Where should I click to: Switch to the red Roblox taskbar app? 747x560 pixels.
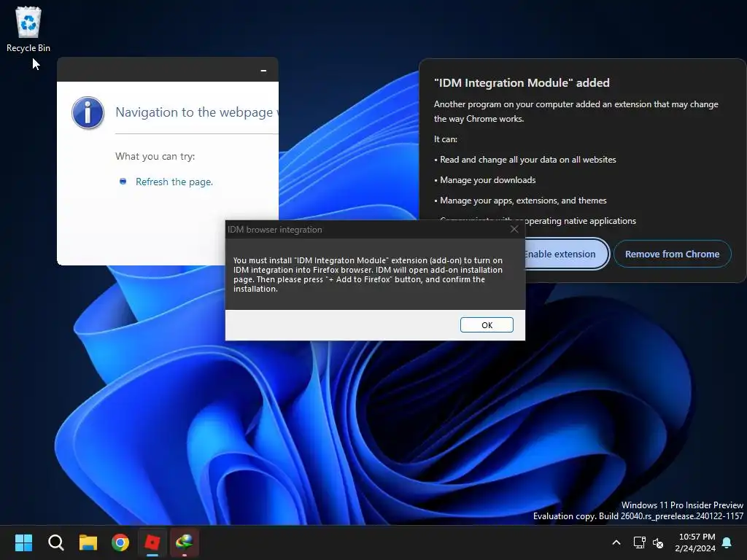click(152, 542)
